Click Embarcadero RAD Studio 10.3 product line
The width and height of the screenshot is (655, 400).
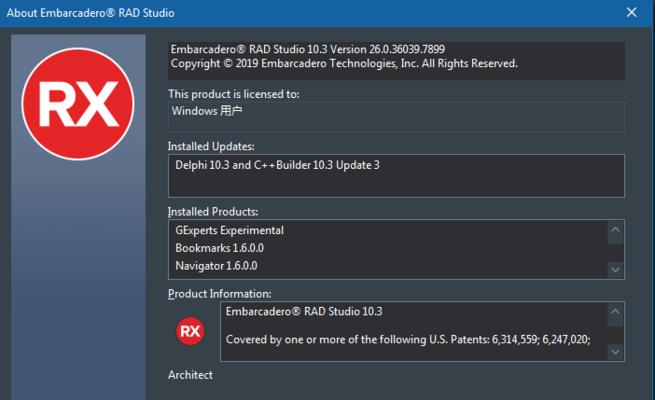point(304,311)
